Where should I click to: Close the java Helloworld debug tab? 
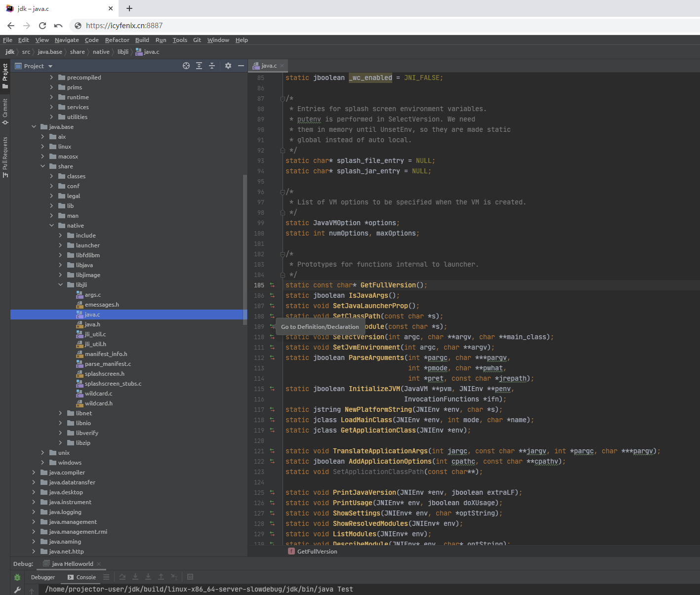99,564
